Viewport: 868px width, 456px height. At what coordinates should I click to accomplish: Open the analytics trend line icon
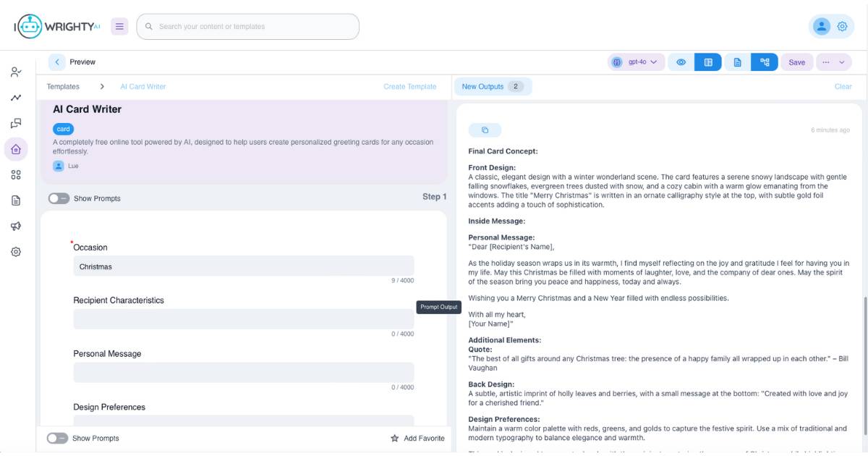coord(16,98)
